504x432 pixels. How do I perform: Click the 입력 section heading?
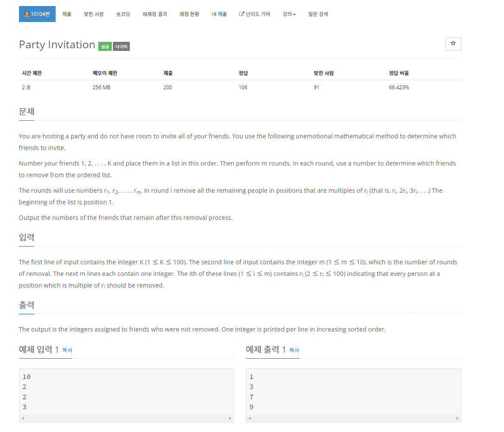(x=27, y=237)
